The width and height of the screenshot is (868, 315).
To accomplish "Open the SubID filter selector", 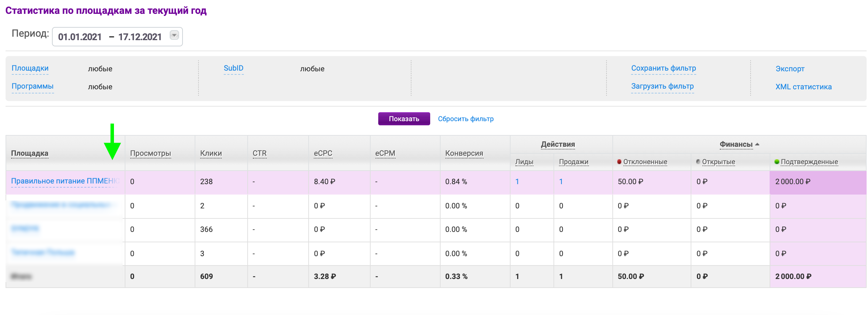I will [x=233, y=68].
